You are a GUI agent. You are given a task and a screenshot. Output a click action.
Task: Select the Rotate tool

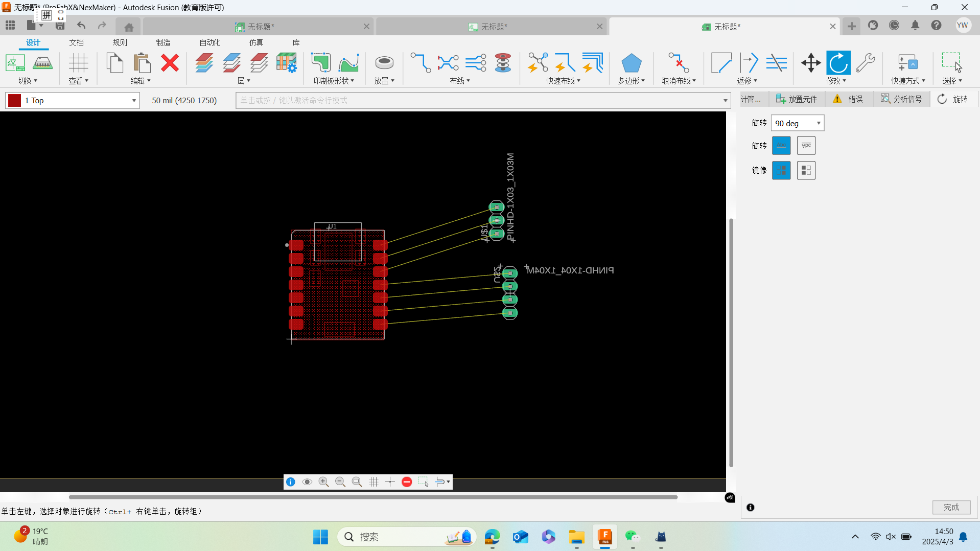coord(838,63)
